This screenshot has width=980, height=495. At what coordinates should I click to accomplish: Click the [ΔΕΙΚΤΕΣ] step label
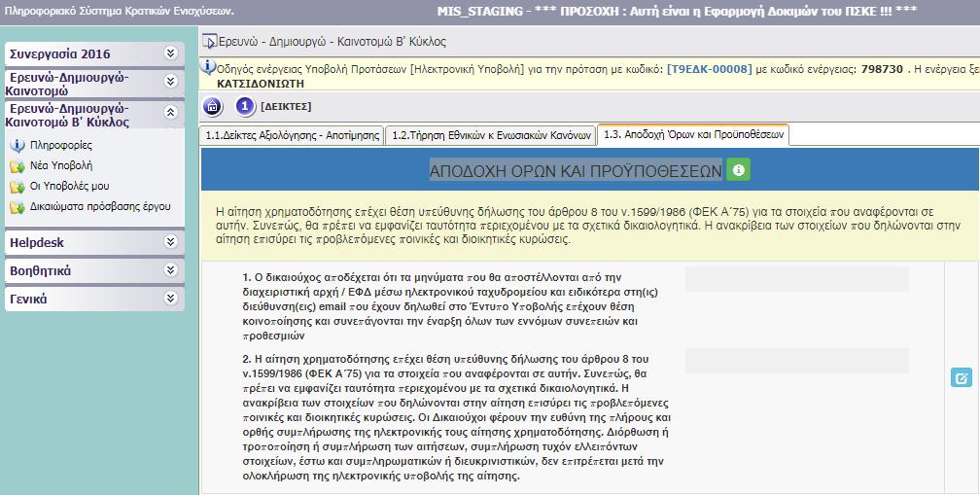click(286, 107)
